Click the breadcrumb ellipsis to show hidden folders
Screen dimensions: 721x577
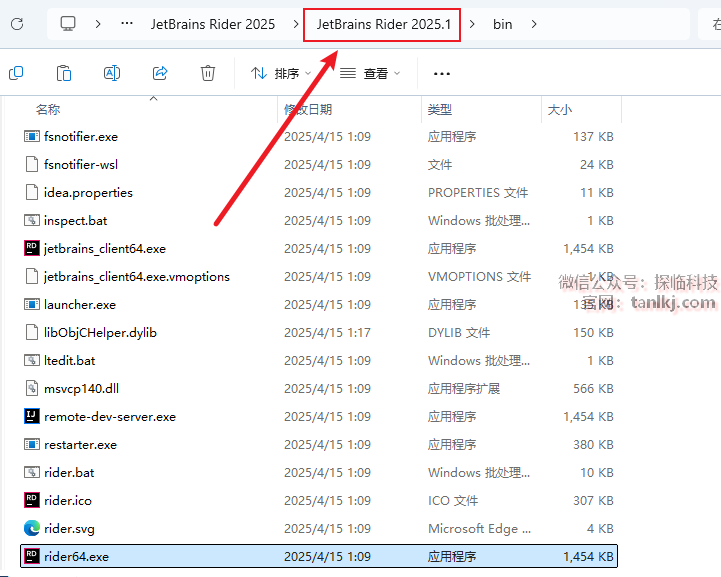126,24
